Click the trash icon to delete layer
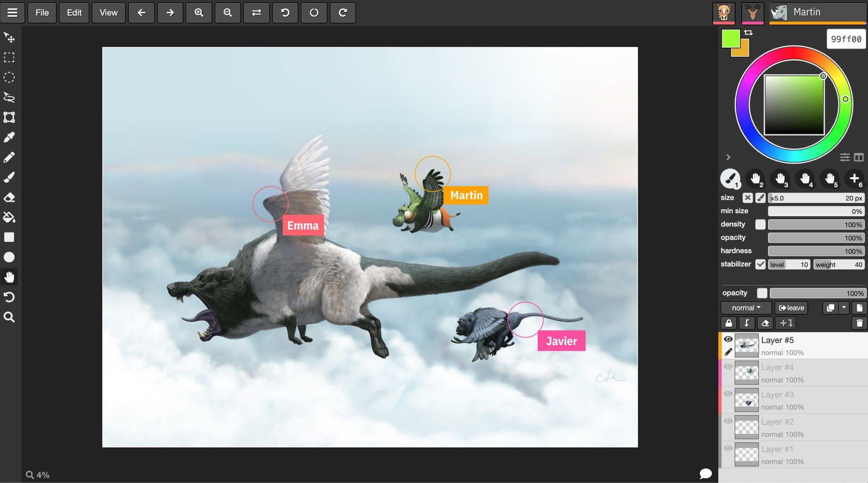Image resolution: width=868 pixels, height=483 pixels. (859, 323)
